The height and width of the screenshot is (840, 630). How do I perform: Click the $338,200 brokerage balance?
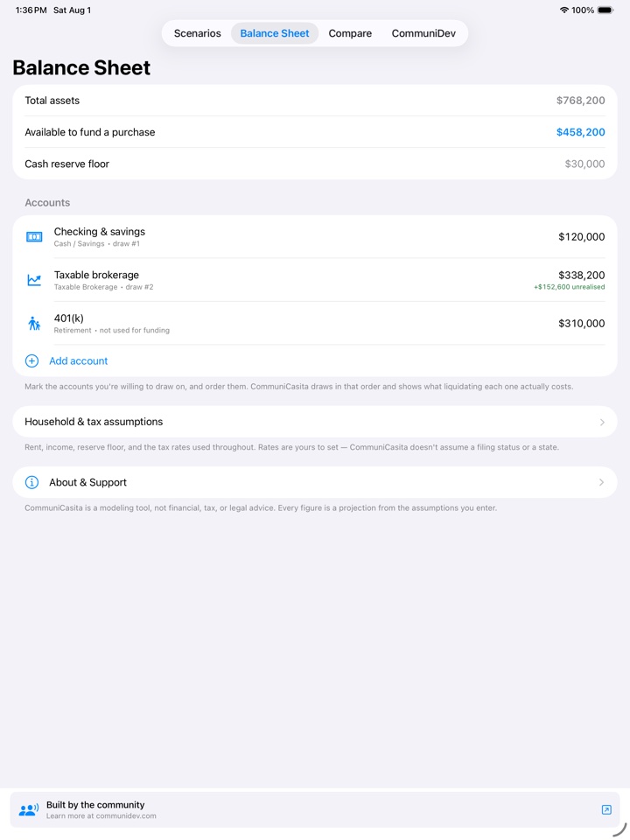tap(581, 275)
